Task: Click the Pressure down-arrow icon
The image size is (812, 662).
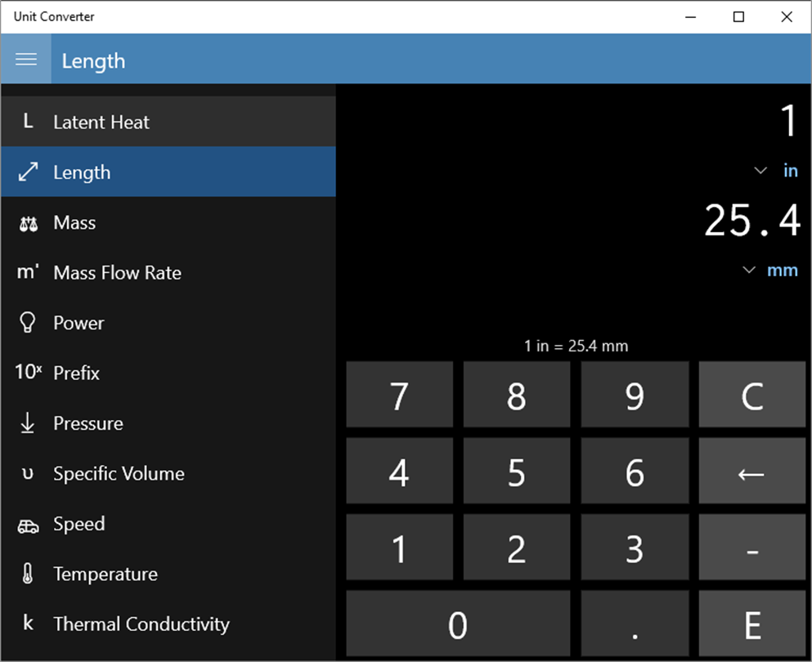Action: click(x=28, y=423)
